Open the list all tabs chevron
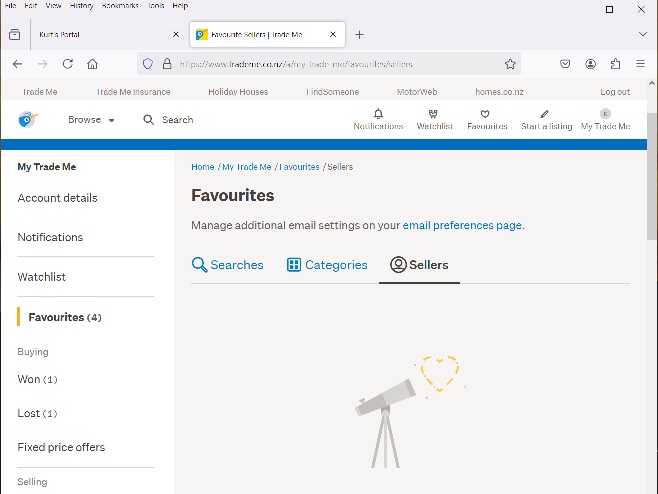The width and height of the screenshot is (658, 494). point(642,34)
